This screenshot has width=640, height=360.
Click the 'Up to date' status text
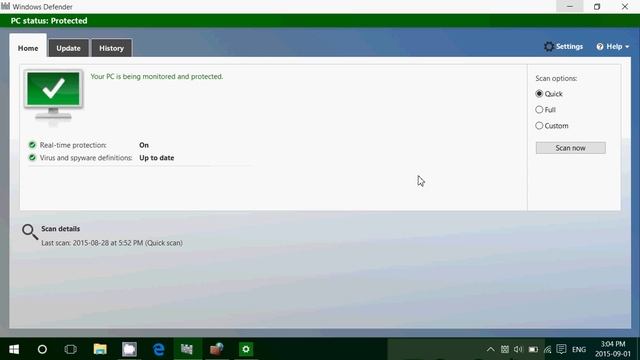[157, 158]
